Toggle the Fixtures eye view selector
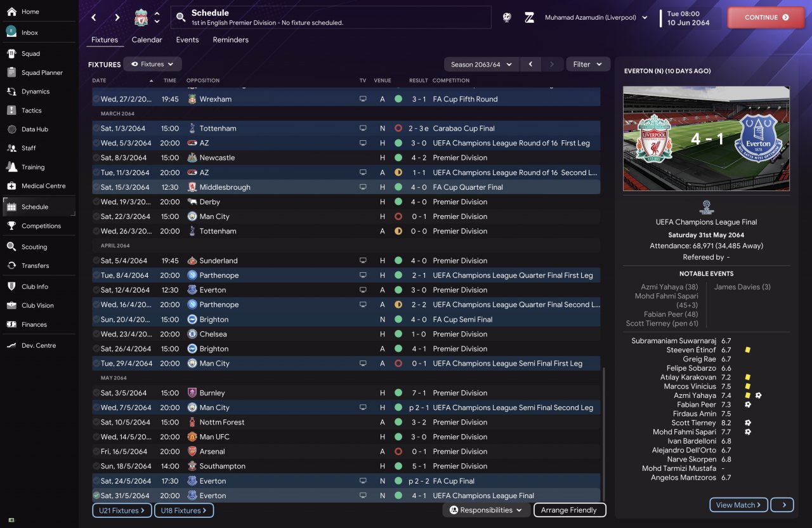The image size is (812, 528). [x=152, y=64]
